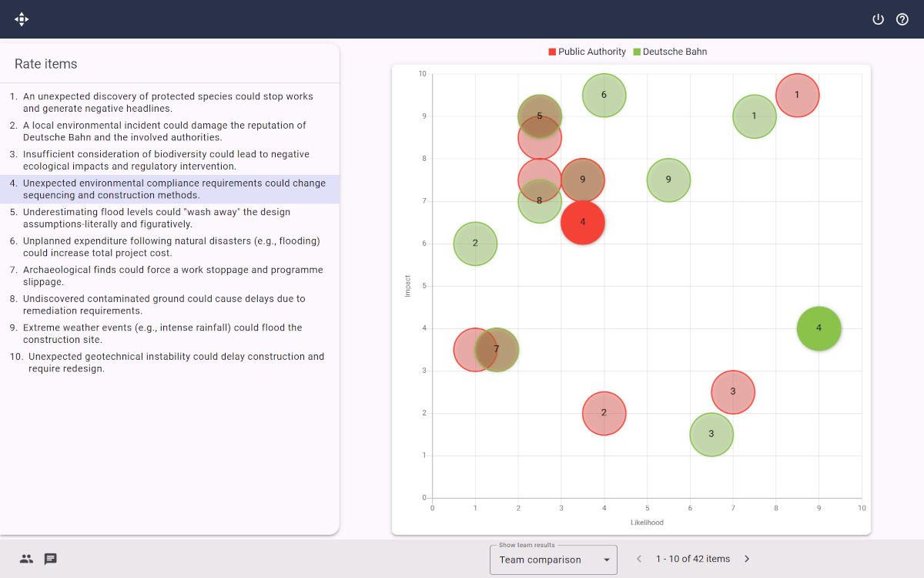Click red bubble 1 in chart
The height and width of the screenshot is (578, 924).
tap(797, 96)
